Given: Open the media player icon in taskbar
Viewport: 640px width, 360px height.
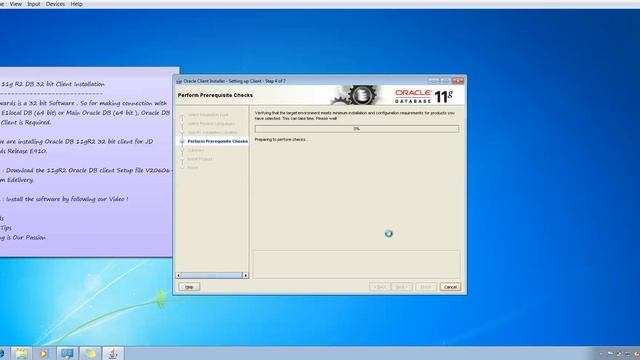Looking at the screenshot, I should [x=44, y=353].
